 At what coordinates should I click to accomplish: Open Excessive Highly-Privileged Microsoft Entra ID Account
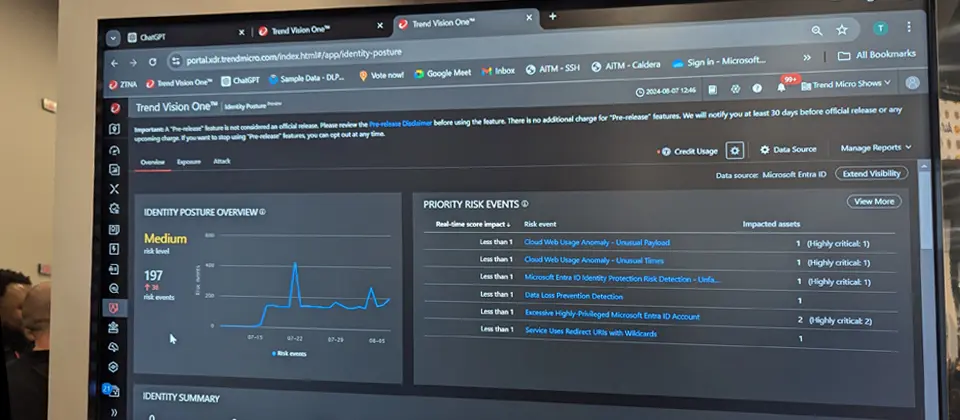tap(612, 315)
